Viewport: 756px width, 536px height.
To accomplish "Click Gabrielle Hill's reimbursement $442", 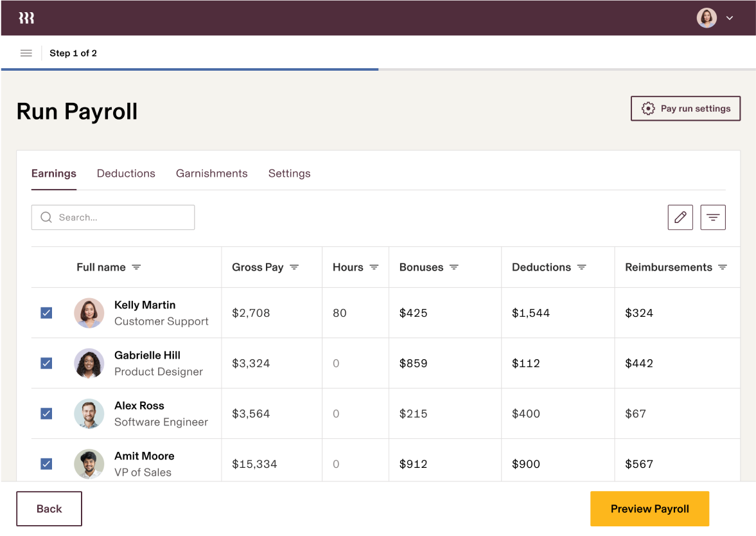I will point(639,363).
